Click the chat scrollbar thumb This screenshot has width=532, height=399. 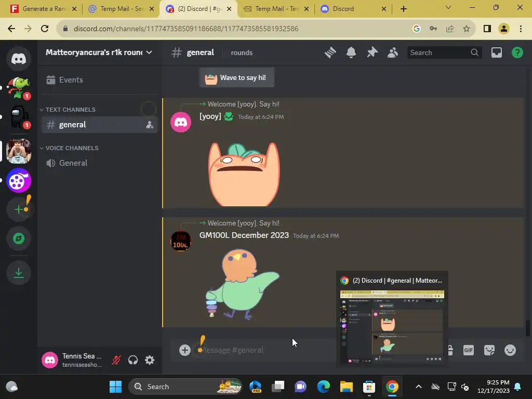[527, 328]
